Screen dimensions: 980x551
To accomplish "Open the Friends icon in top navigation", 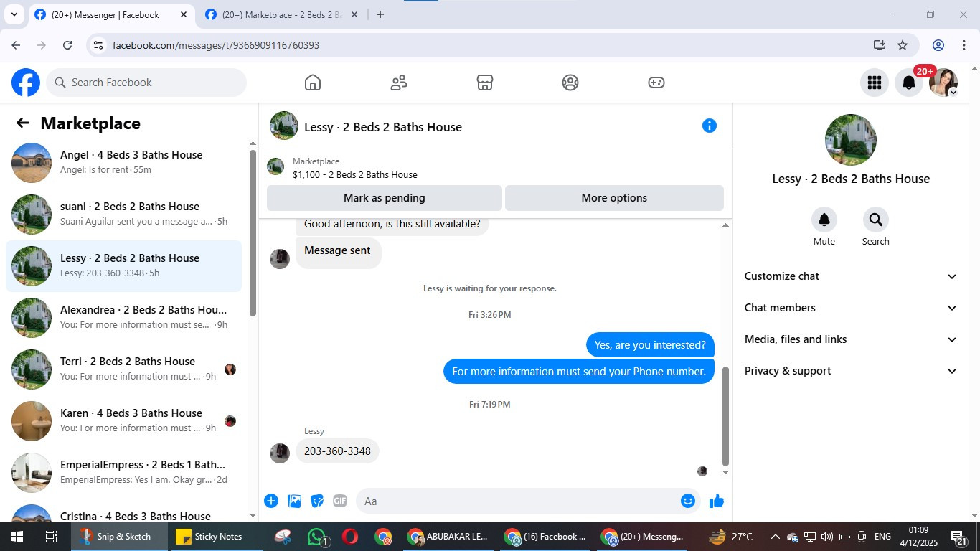I will tap(399, 83).
